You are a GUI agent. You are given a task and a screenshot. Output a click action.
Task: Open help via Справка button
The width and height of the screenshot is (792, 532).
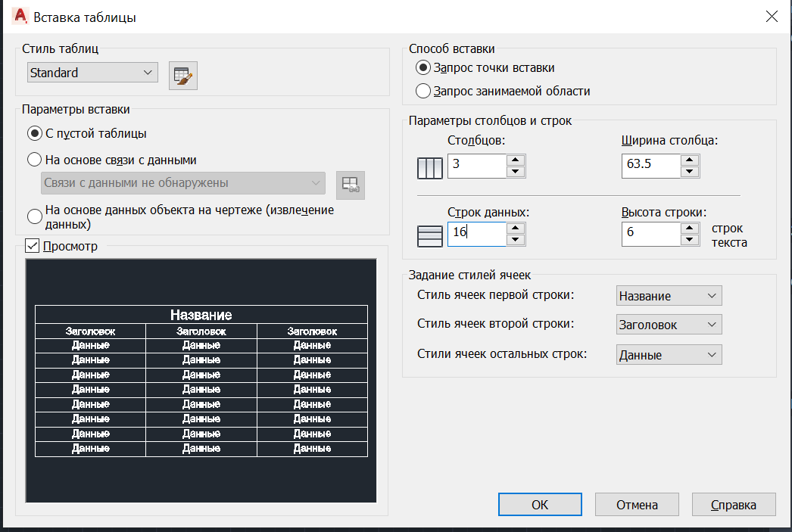point(734,504)
